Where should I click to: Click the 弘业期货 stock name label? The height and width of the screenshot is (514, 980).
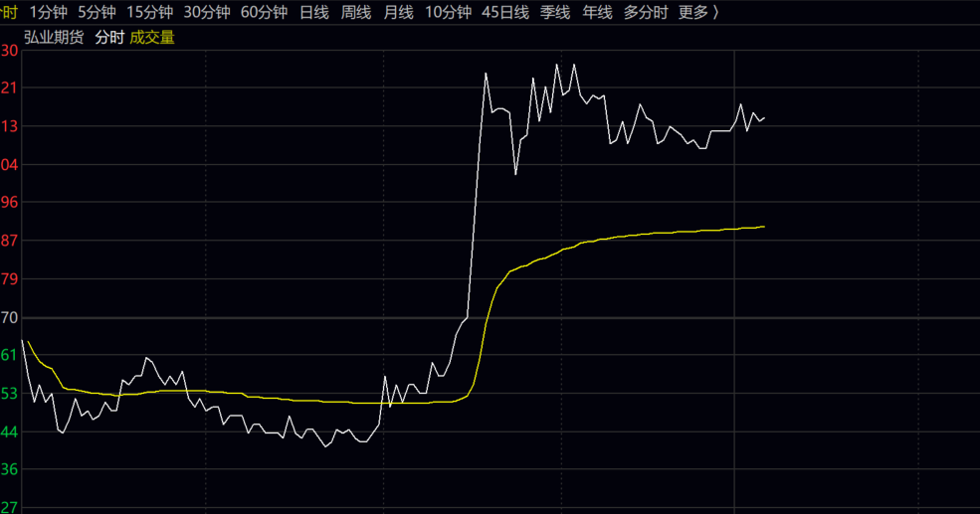point(54,38)
